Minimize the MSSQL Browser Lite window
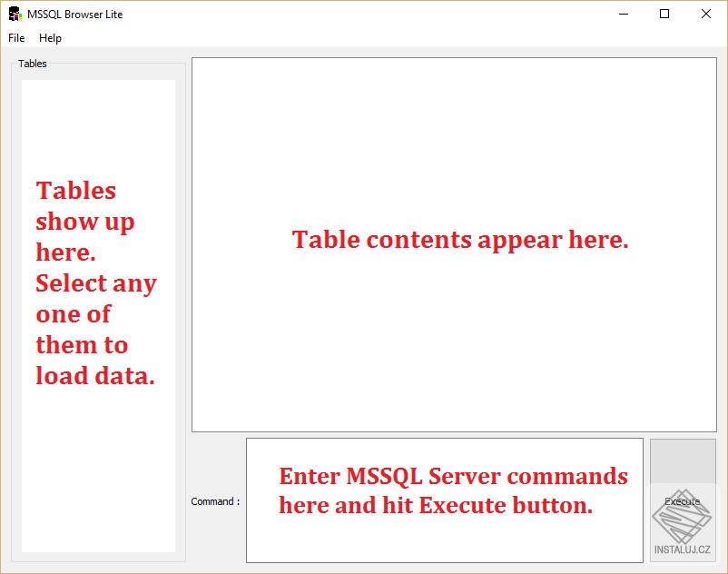This screenshot has height=574, width=728. [623, 15]
